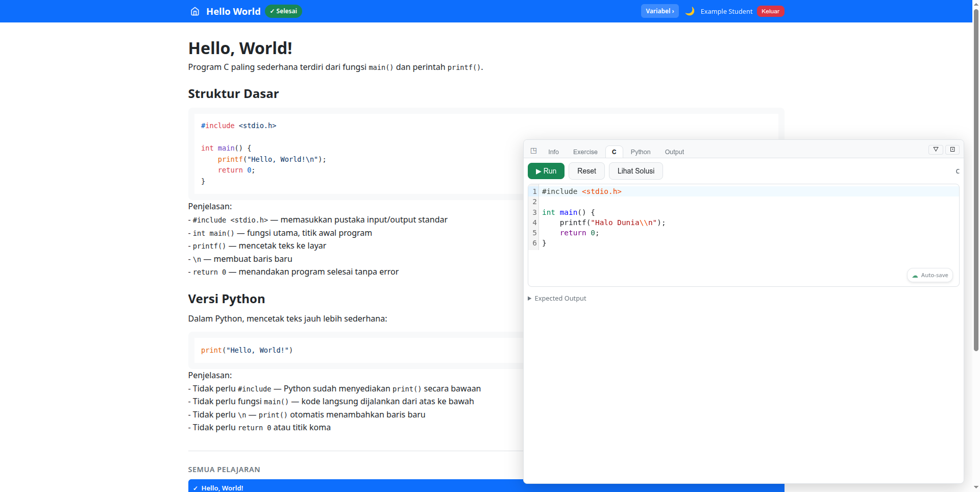Screen dimensions: 980x492
Task: Maximize panel with square icon
Action: click(952, 150)
